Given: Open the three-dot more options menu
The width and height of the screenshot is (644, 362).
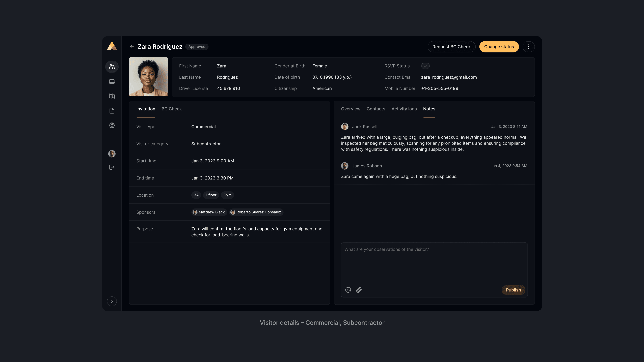Looking at the screenshot, I should point(528,47).
